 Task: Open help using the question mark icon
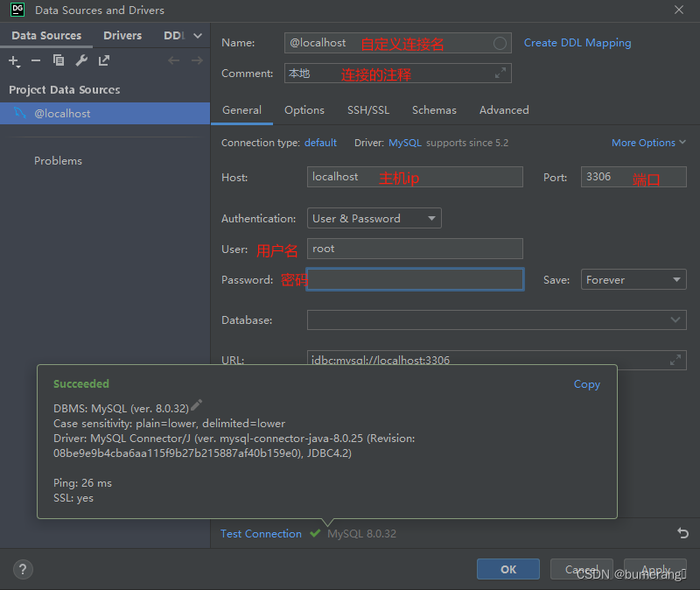coord(23,569)
